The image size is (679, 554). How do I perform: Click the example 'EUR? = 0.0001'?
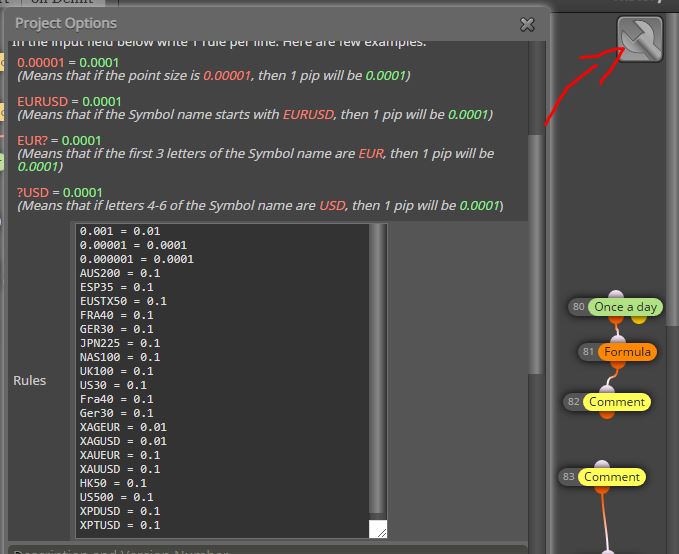(59, 140)
